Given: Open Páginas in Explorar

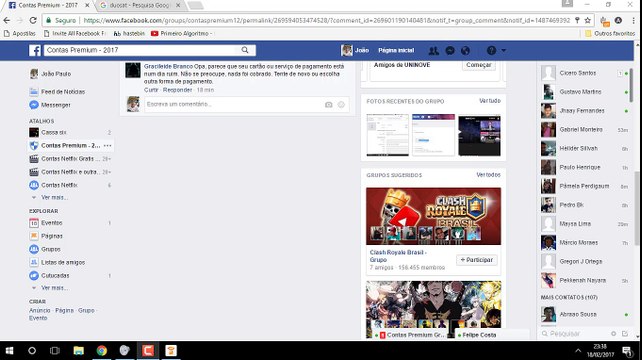Looking at the screenshot, I should tap(52, 236).
